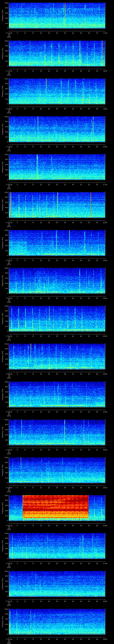Click the 17:27:00 start time label
Viewport: 114px width, 644px height.
[x=9, y=450]
